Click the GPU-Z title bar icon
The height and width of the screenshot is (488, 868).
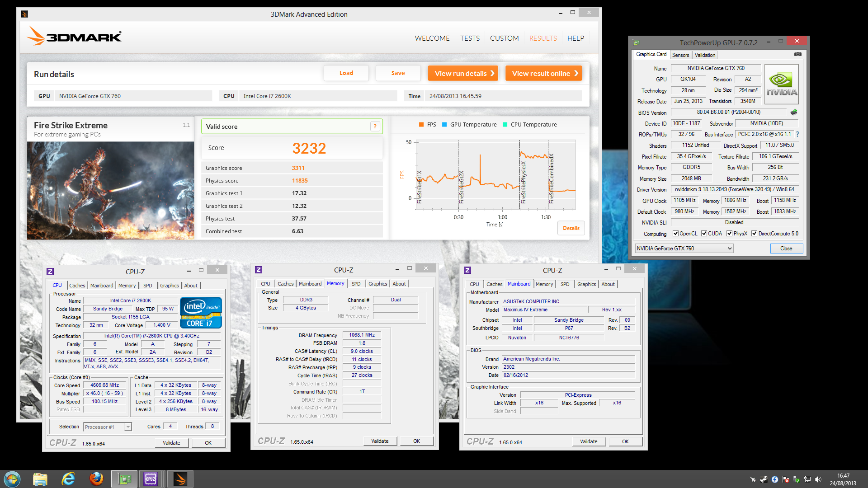coord(636,42)
